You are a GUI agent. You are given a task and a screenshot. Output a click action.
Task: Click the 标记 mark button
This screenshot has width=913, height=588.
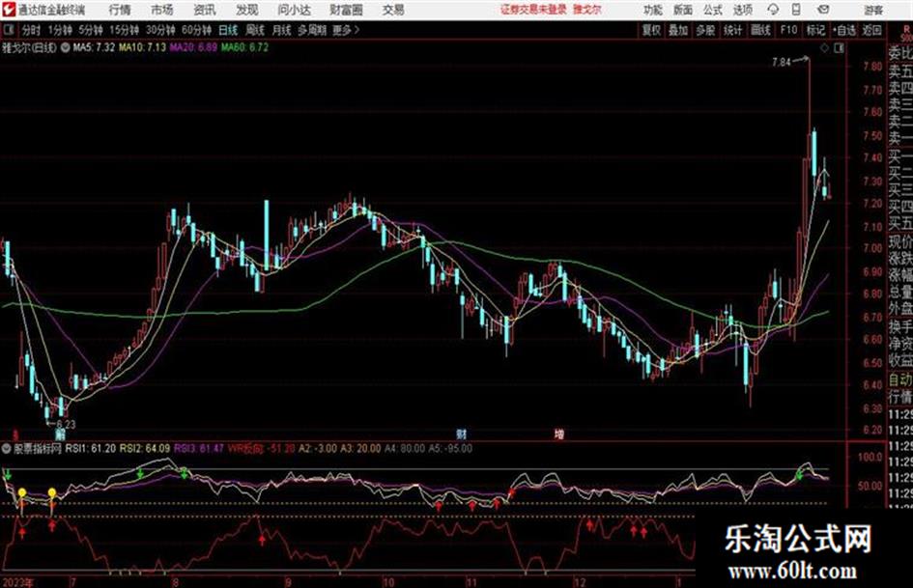coord(815,30)
